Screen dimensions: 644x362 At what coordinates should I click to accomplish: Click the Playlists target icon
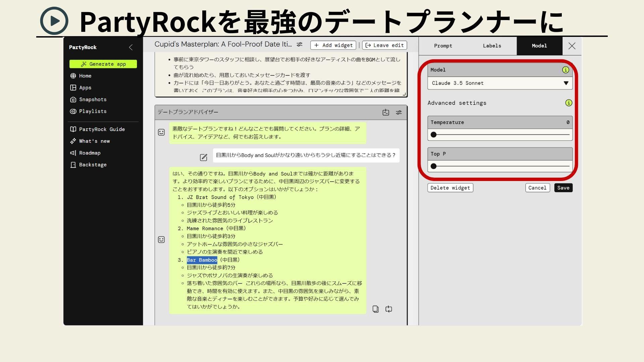click(73, 111)
